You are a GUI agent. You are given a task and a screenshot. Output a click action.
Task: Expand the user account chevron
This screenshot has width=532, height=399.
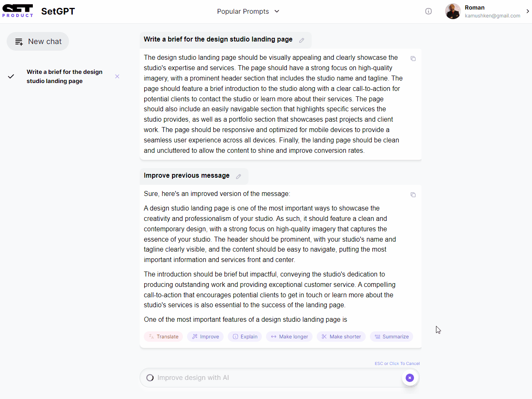coord(527,11)
